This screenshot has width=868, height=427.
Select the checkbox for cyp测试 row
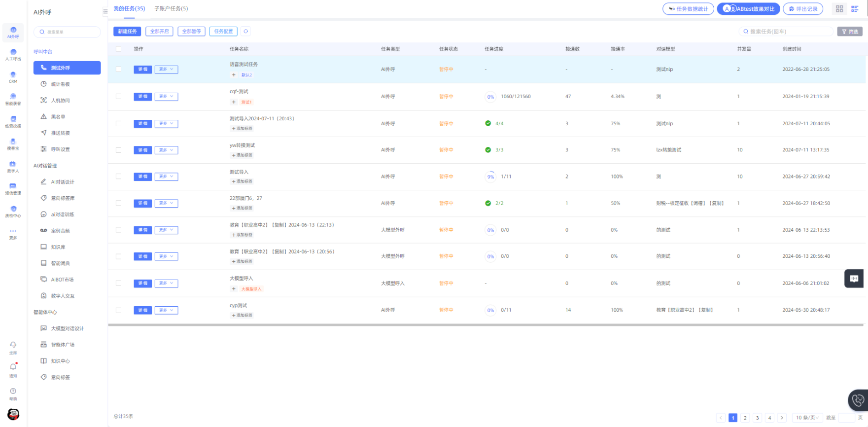[118, 310]
